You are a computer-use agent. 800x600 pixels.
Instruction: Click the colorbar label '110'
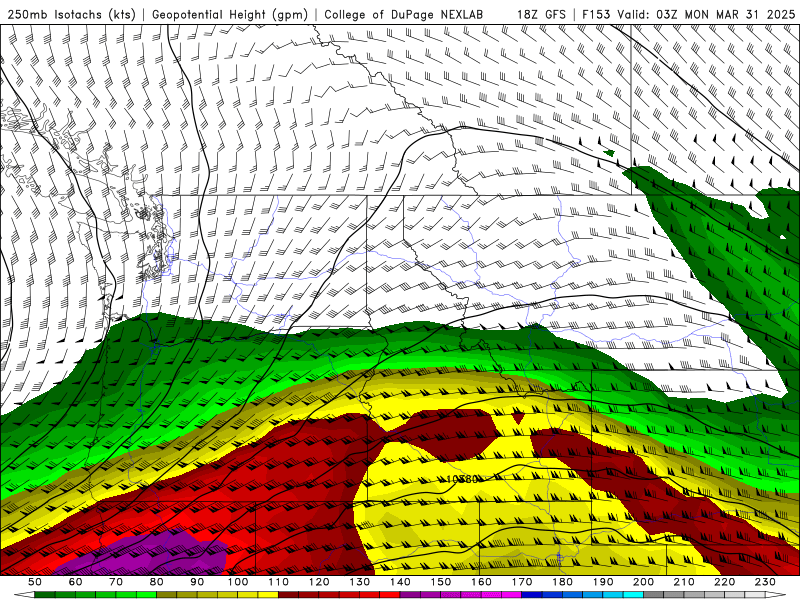click(x=279, y=582)
